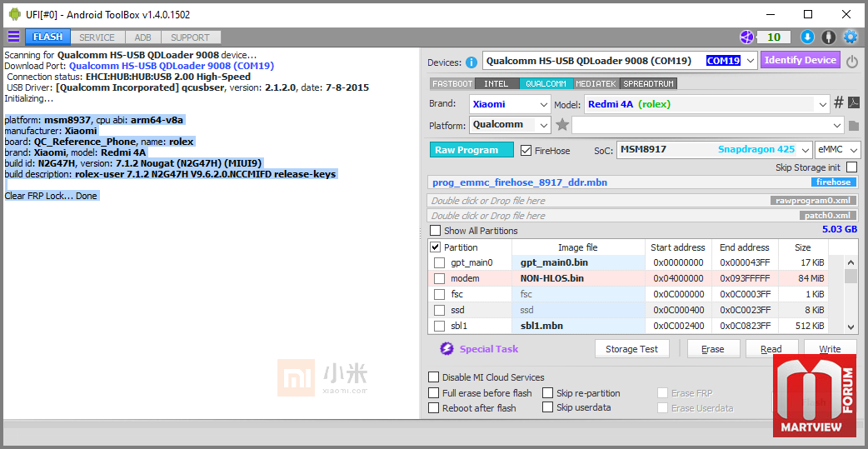Click the black info circle icon
Screen dimensions: 868x449
coord(828,37)
